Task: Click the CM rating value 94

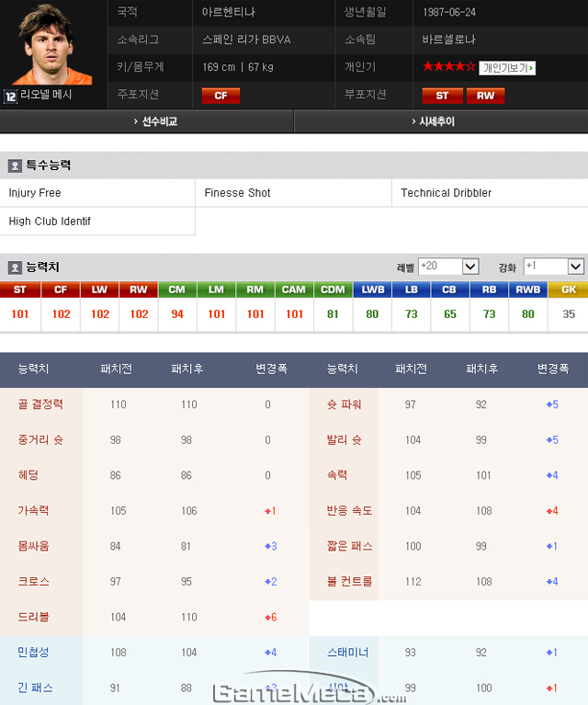Action: pyautogui.click(x=177, y=313)
